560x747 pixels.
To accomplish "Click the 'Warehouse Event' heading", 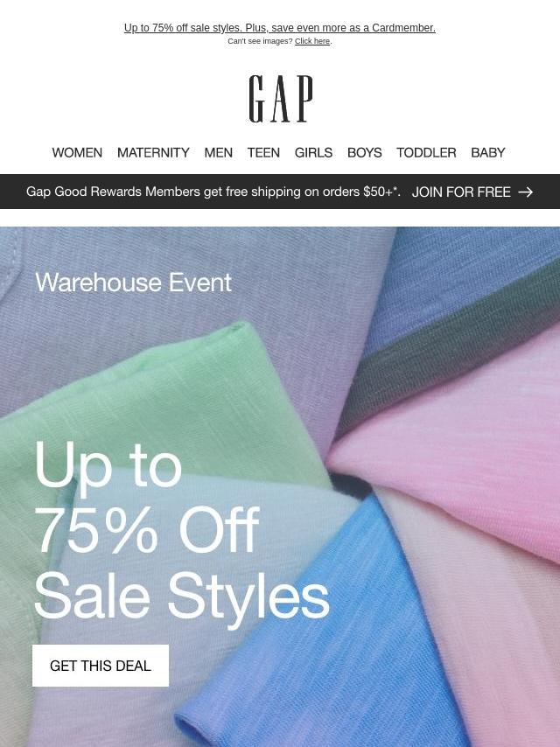I will tap(134, 283).
